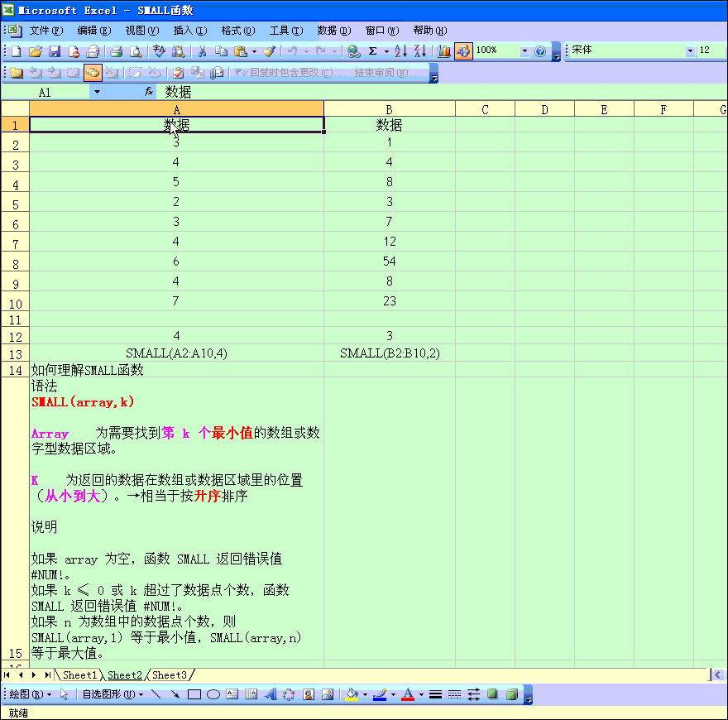Expand the Name Box dropdown arrow
The height and width of the screenshot is (720, 728).
coord(97,93)
